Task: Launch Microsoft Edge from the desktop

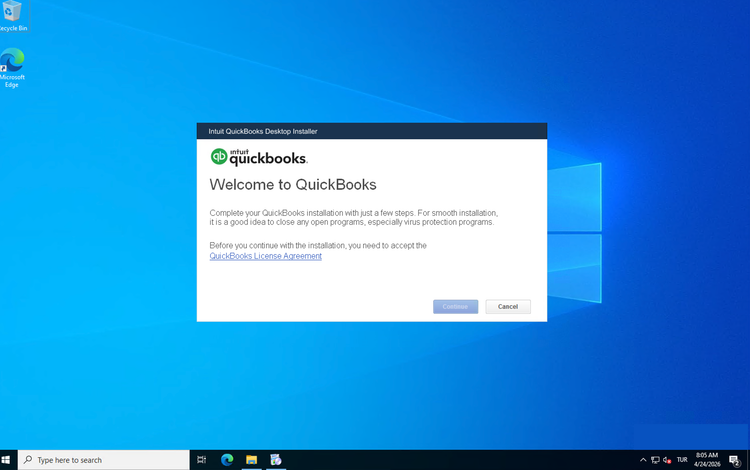Action: [12, 66]
